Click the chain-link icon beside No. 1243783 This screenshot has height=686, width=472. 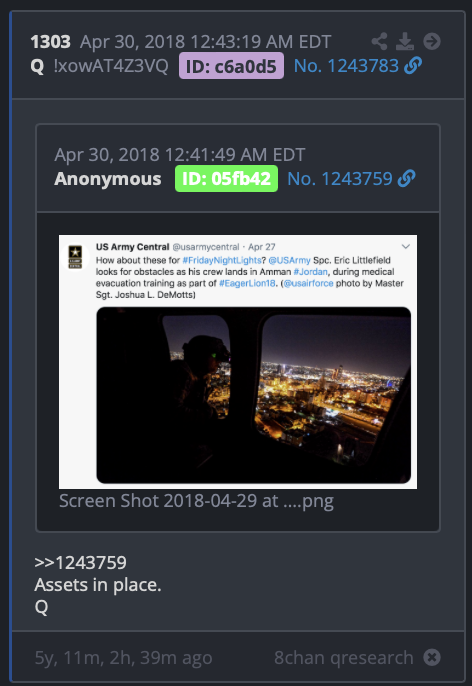[413, 66]
